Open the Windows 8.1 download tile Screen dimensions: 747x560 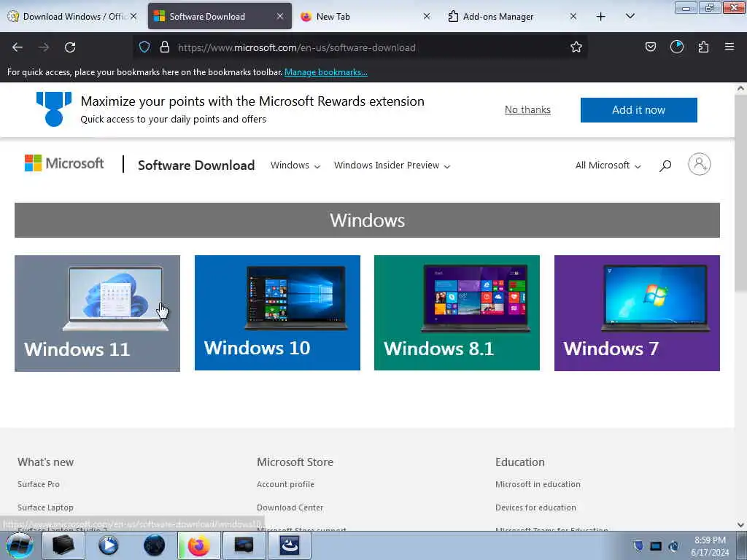pos(457,313)
